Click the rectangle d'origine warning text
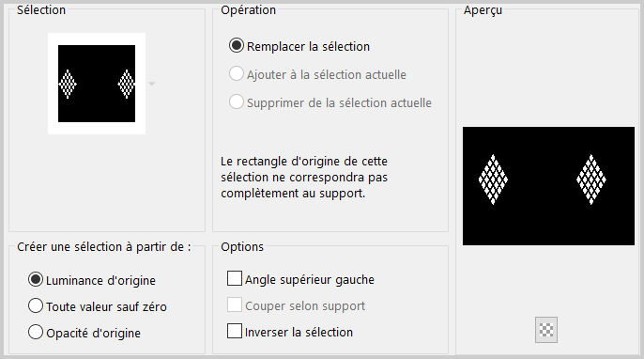The height and width of the screenshot is (359, 644). coord(304,178)
